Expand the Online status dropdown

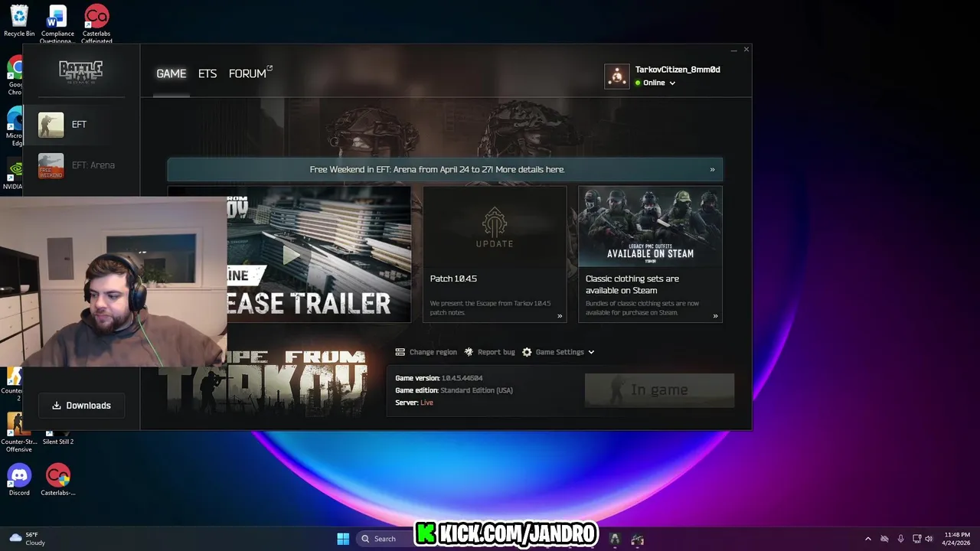655,83
